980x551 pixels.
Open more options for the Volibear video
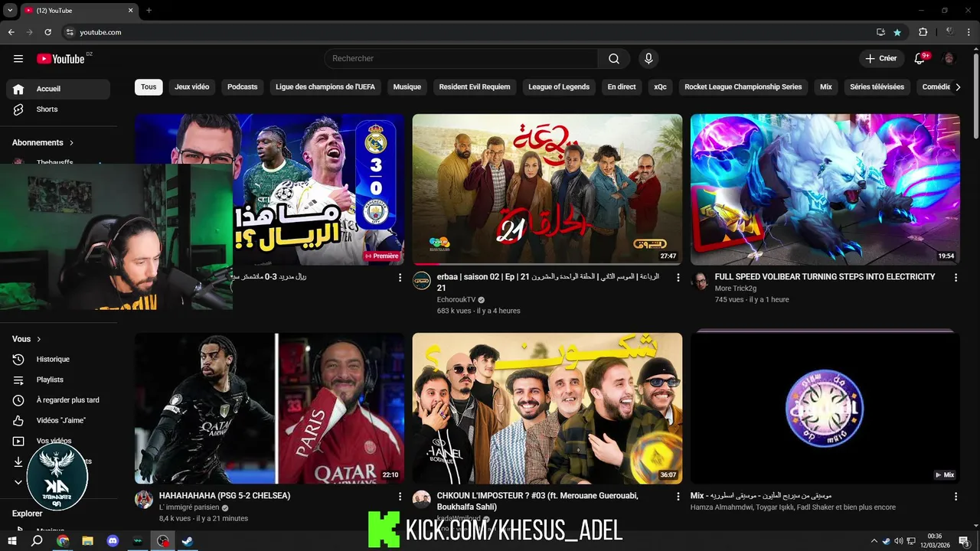coord(955,278)
